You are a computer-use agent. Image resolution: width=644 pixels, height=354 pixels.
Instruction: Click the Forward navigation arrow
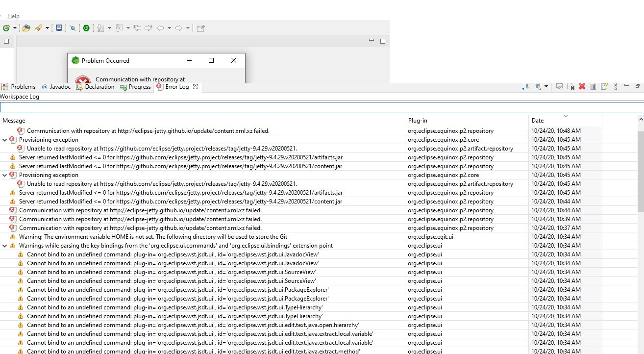(179, 28)
